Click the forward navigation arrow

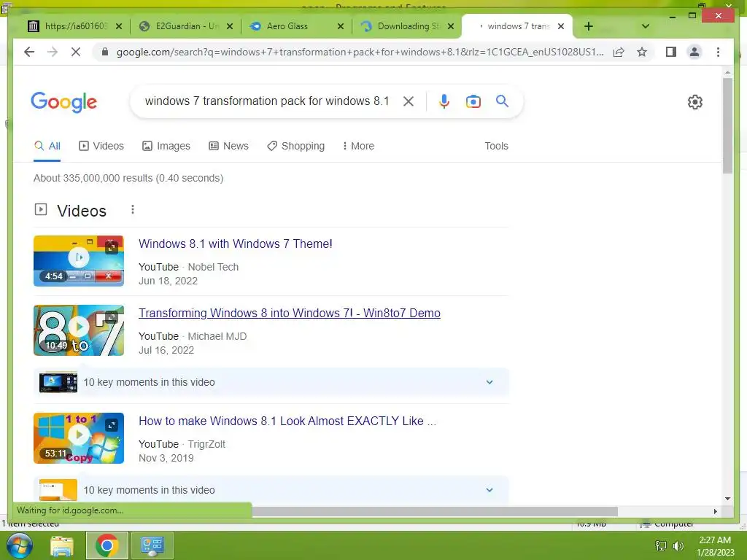pyautogui.click(x=53, y=52)
